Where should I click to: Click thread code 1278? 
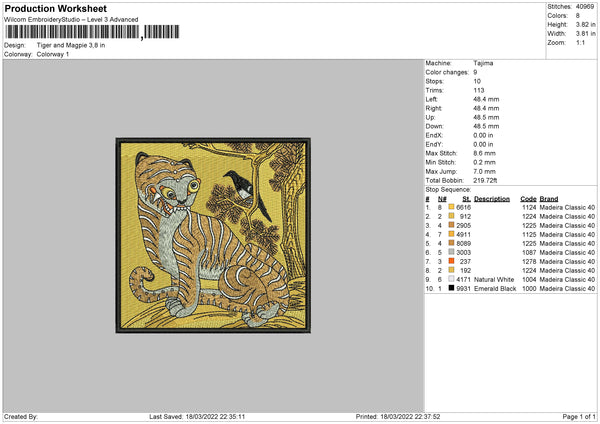point(529,261)
